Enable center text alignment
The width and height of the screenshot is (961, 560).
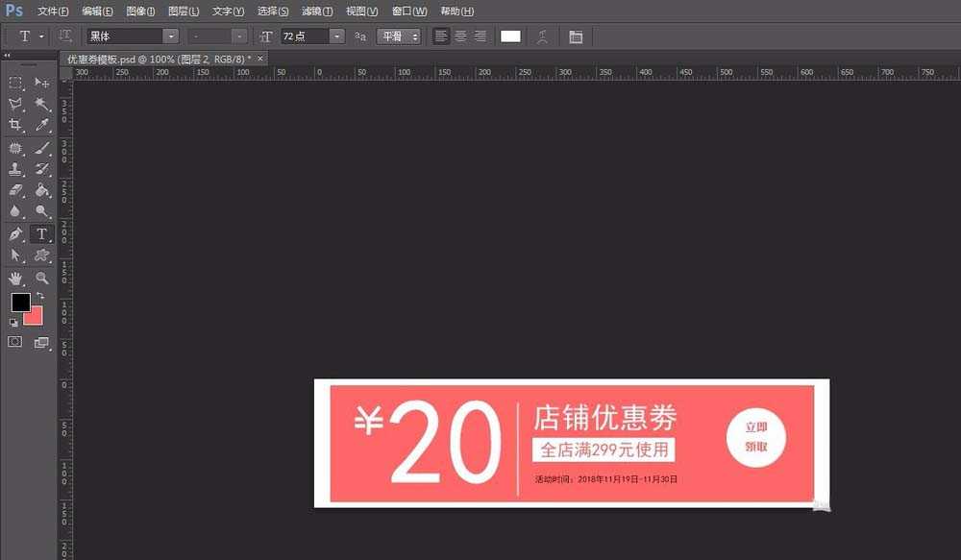click(460, 36)
